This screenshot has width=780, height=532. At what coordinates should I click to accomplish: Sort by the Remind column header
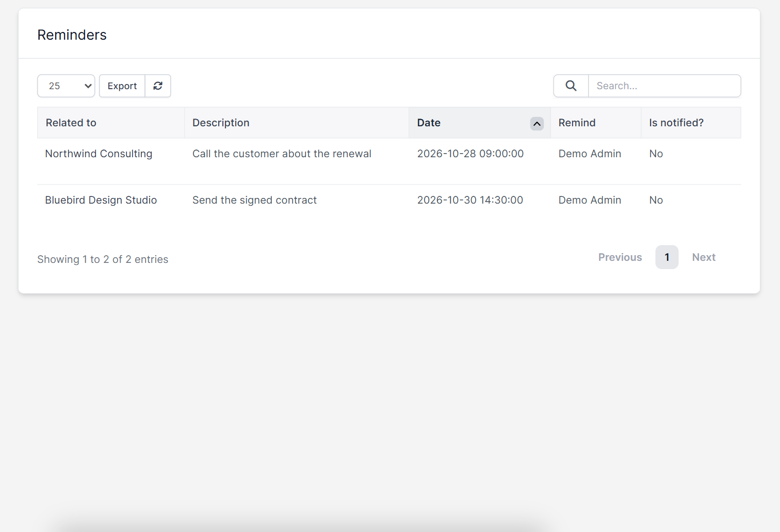[596, 123]
